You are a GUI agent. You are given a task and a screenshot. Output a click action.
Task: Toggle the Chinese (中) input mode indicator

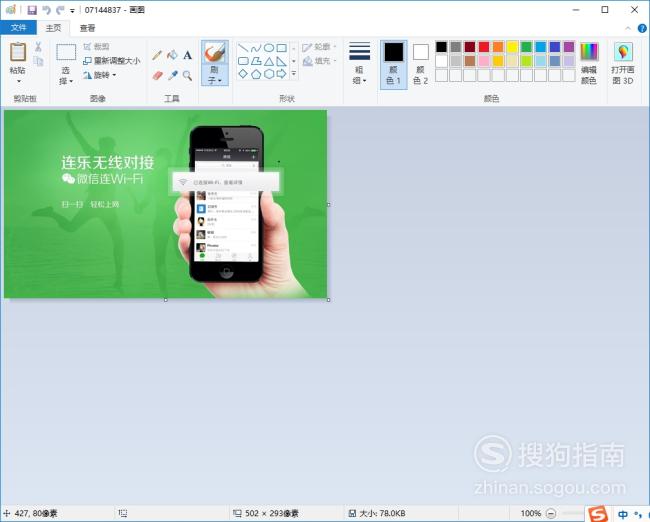coord(623,515)
